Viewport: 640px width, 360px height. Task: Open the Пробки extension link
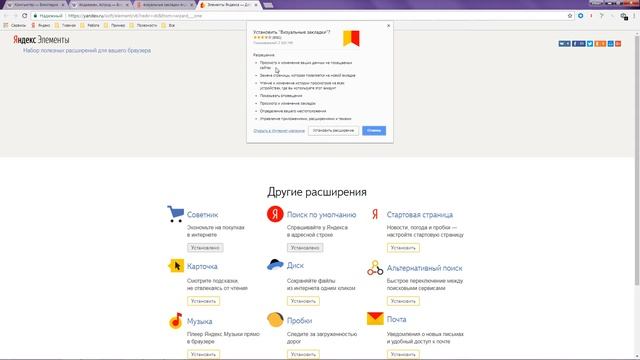(299, 321)
